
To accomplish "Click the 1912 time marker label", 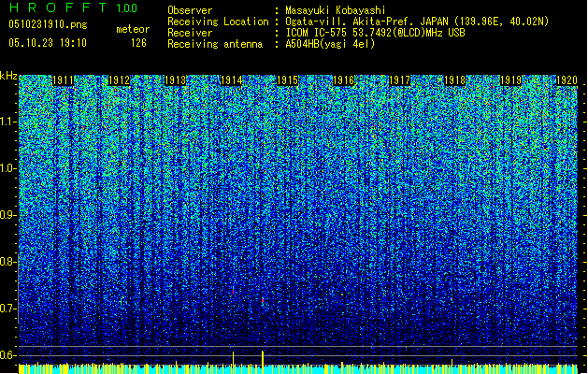I will click(x=119, y=80).
